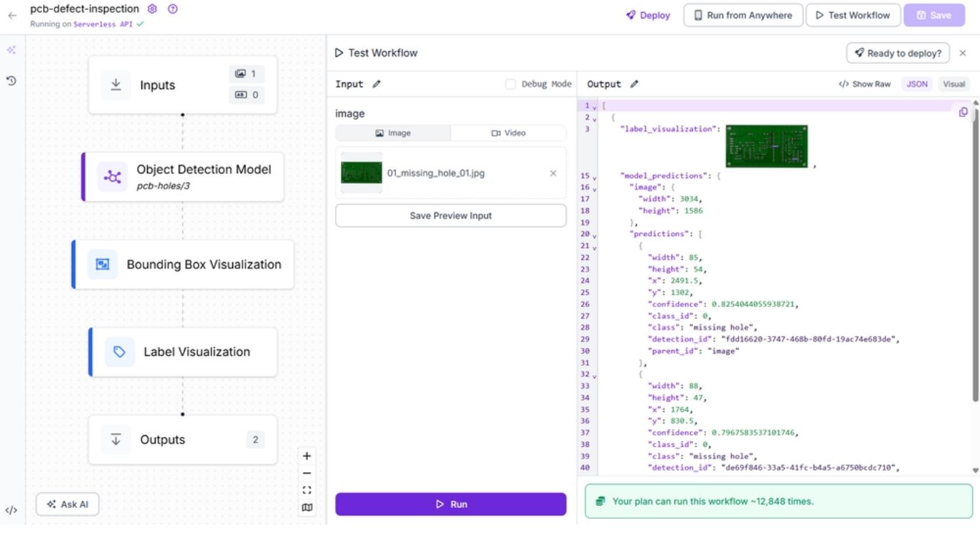Switch output view to Visual

coord(953,84)
